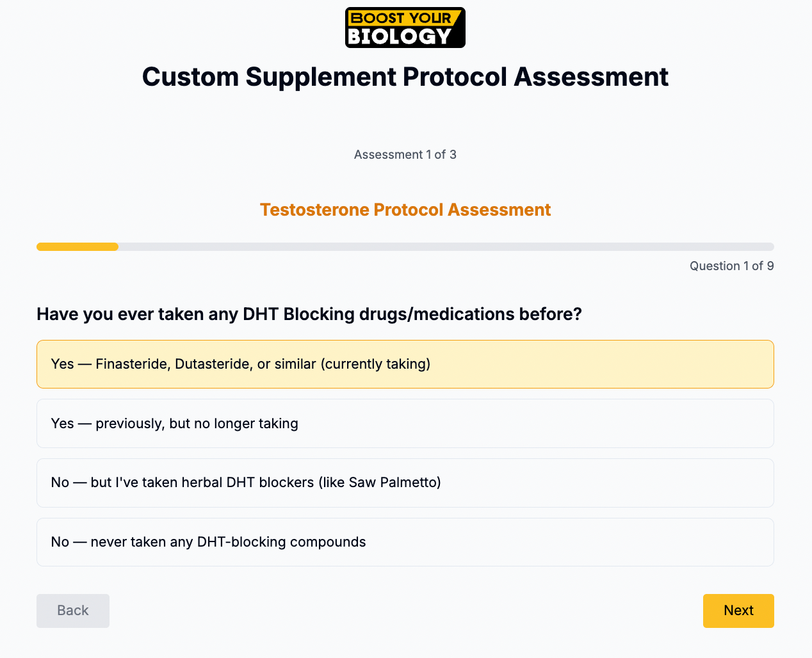Click the unfilled grey progress bar track
The image size is (812, 658).
446,247
